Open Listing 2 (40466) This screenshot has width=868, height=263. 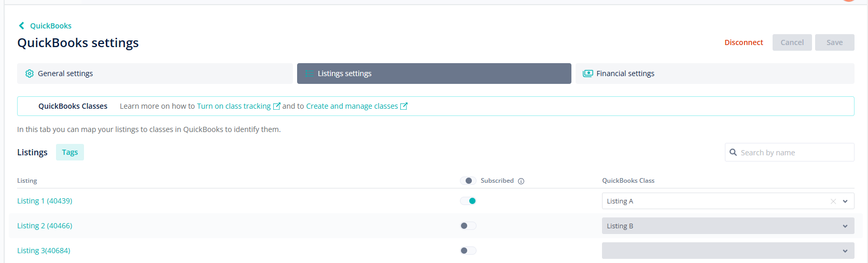[x=45, y=226]
